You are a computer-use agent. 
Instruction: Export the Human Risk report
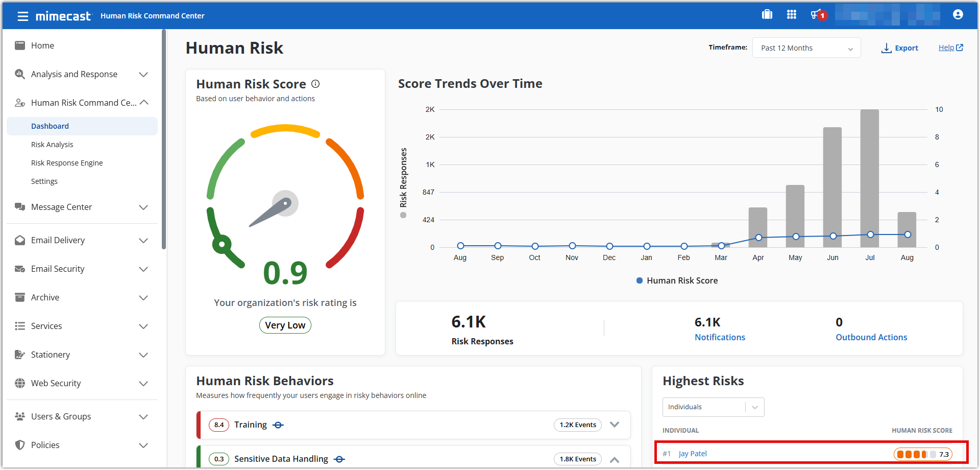[900, 48]
